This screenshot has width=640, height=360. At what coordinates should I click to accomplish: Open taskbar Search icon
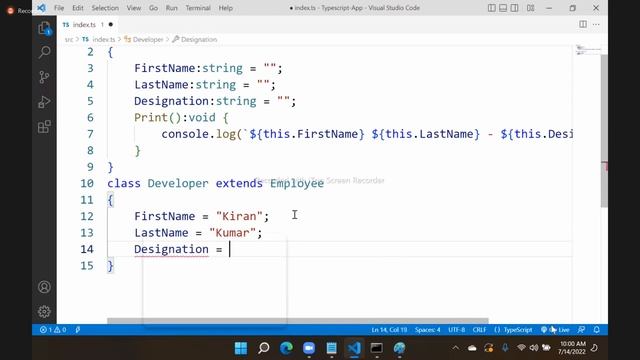[264, 348]
